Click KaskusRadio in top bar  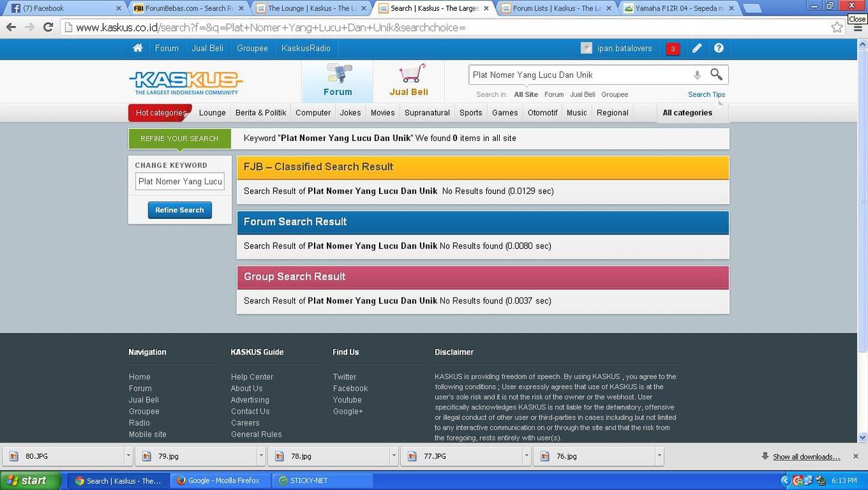point(306,48)
